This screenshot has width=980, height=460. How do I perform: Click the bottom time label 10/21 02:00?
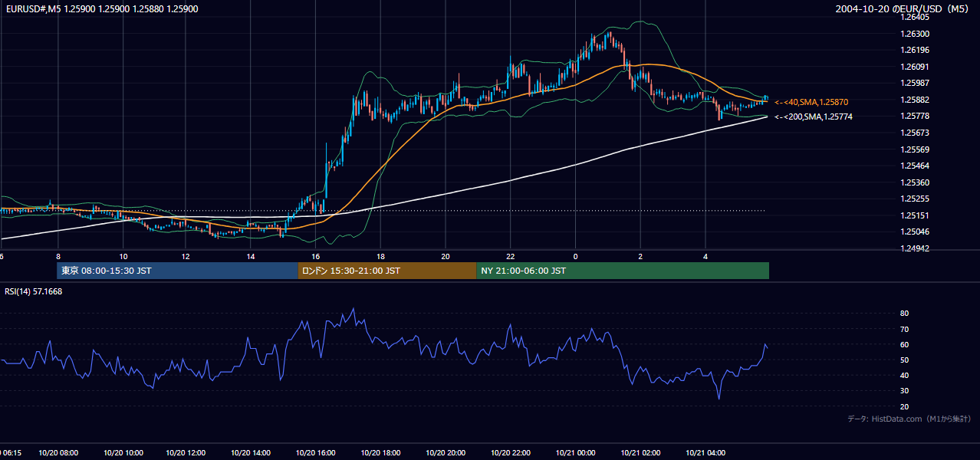click(x=640, y=453)
